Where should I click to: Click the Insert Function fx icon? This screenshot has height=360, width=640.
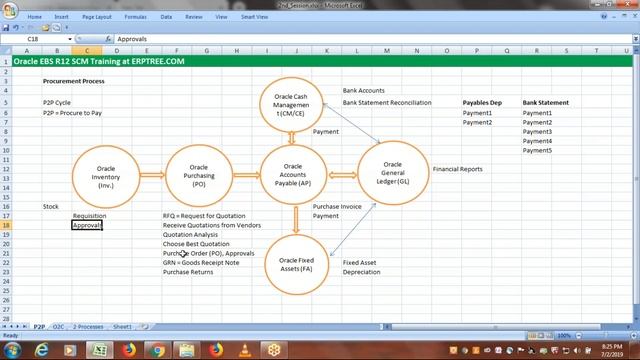[x=108, y=39]
